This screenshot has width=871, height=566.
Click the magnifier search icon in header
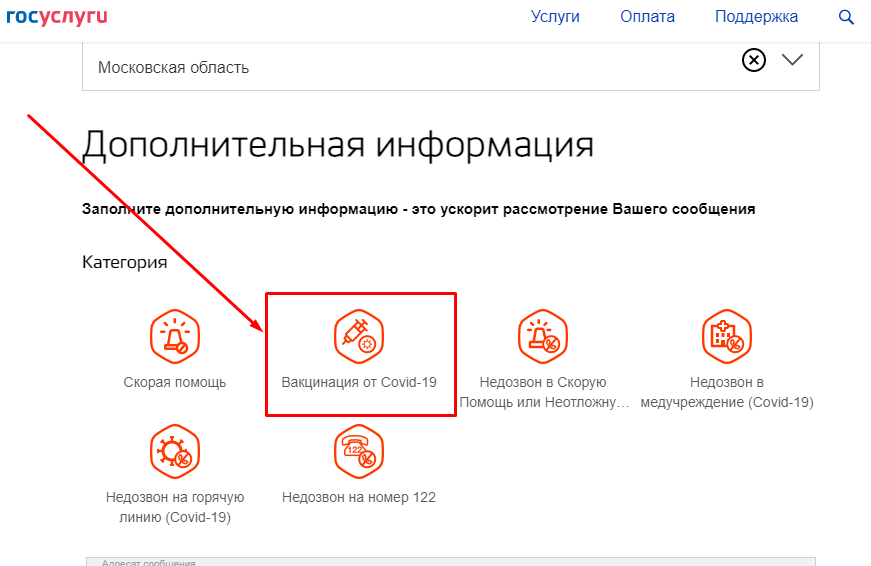pos(846,17)
